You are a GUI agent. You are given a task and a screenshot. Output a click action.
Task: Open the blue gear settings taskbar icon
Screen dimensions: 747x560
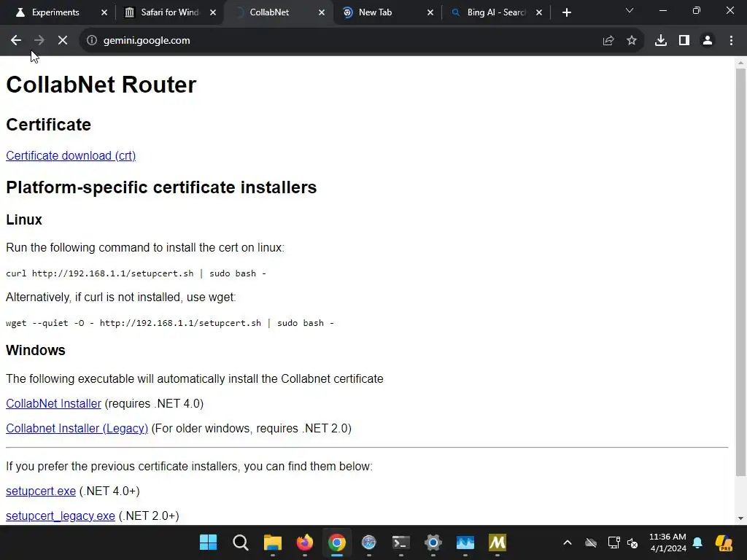[x=433, y=542]
